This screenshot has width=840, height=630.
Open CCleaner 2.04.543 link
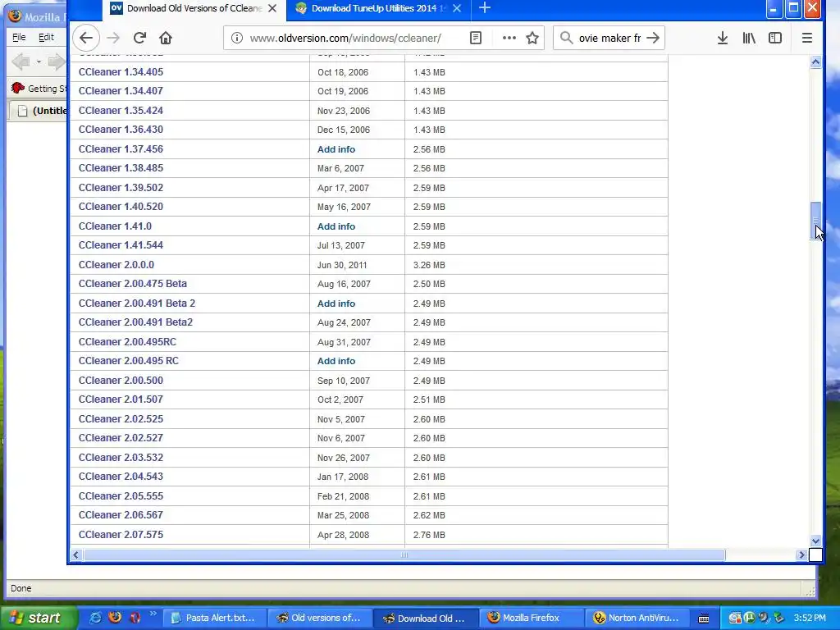point(121,477)
